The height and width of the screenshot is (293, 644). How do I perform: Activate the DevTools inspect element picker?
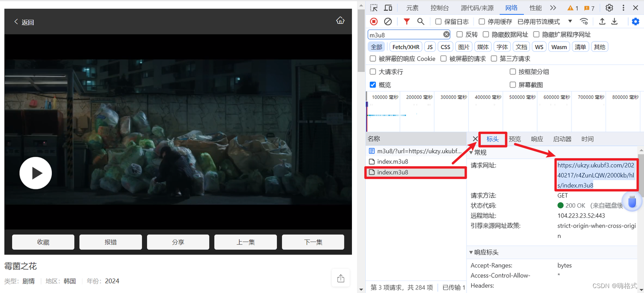point(374,8)
